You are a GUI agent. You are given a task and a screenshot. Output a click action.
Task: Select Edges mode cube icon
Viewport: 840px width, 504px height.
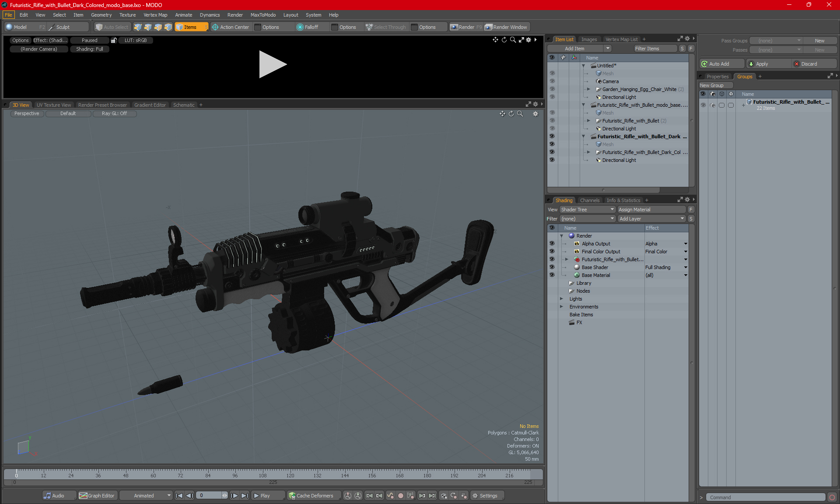148,27
